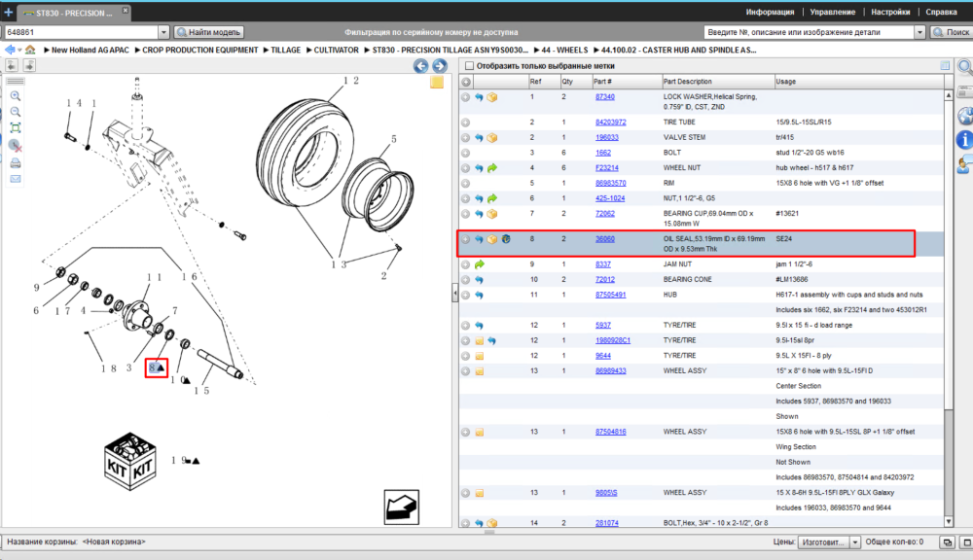Open the Информация menu
Image resolution: width=973 pixels, height=560 pixels.
pyautogui.click(x=770, y=12)
